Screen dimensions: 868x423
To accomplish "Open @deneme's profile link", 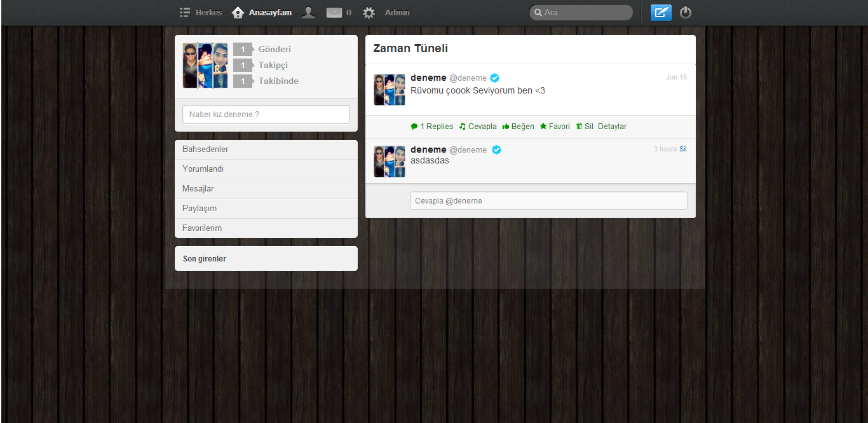I will (468, 77).
